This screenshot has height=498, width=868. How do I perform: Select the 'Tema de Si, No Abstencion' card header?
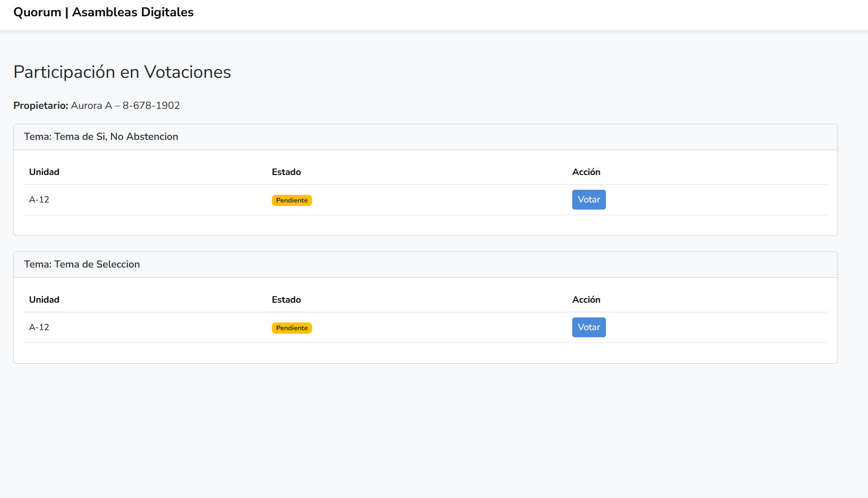101,137
